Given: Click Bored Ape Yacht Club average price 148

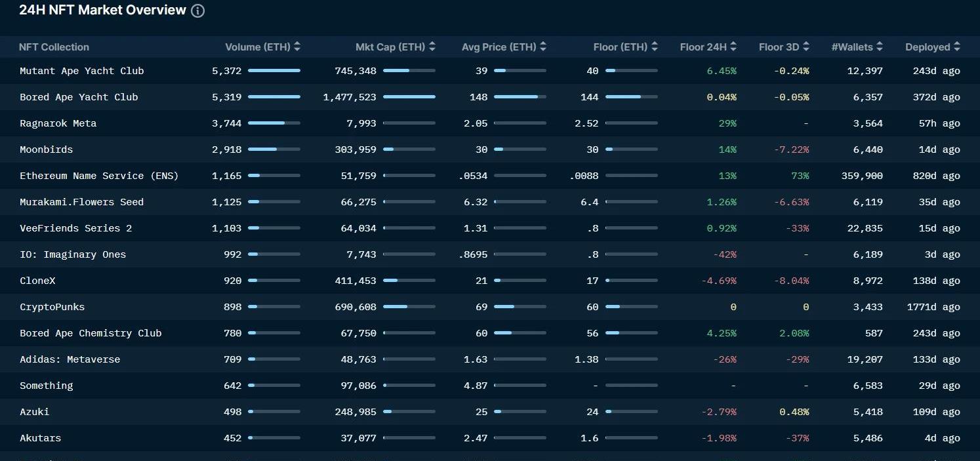Looking at the screenshot, I should point(479,97).
